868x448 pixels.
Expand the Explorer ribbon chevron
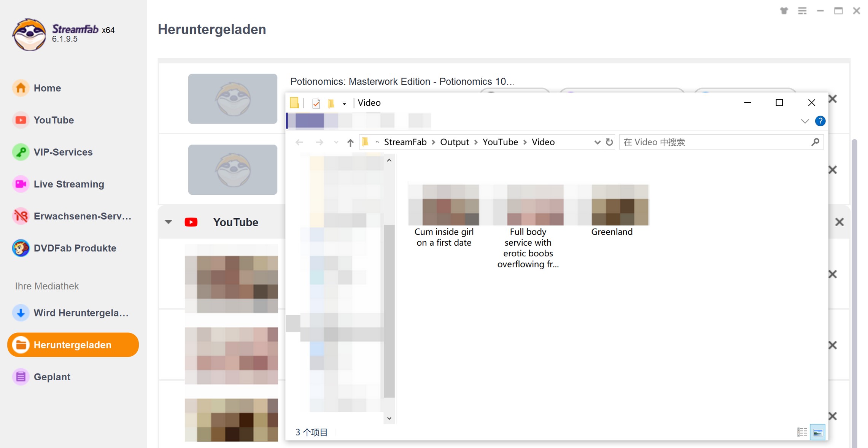804,121
